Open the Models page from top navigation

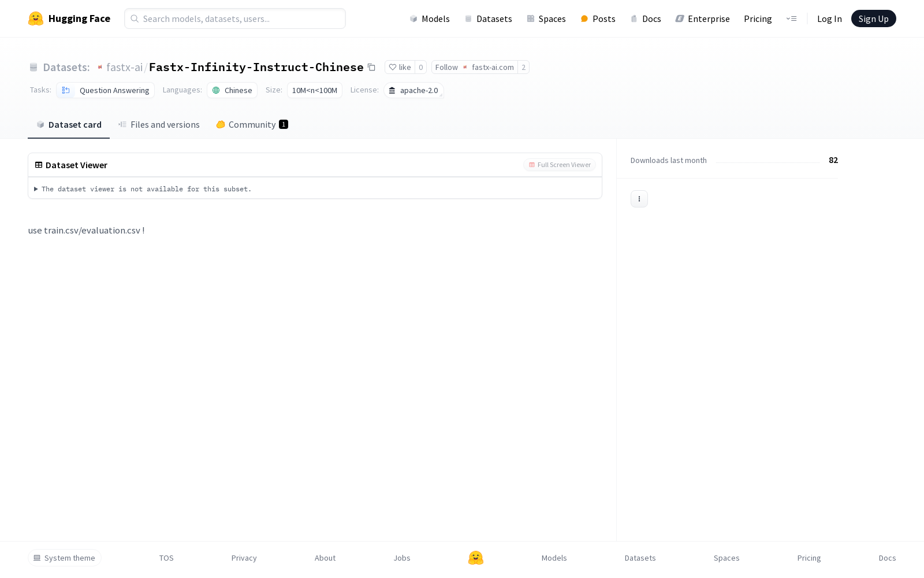(x=430, y=18)
